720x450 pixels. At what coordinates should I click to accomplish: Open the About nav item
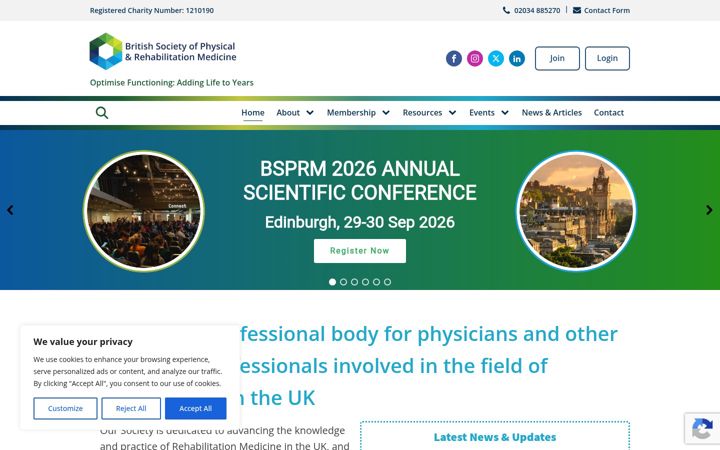[288, 112]
